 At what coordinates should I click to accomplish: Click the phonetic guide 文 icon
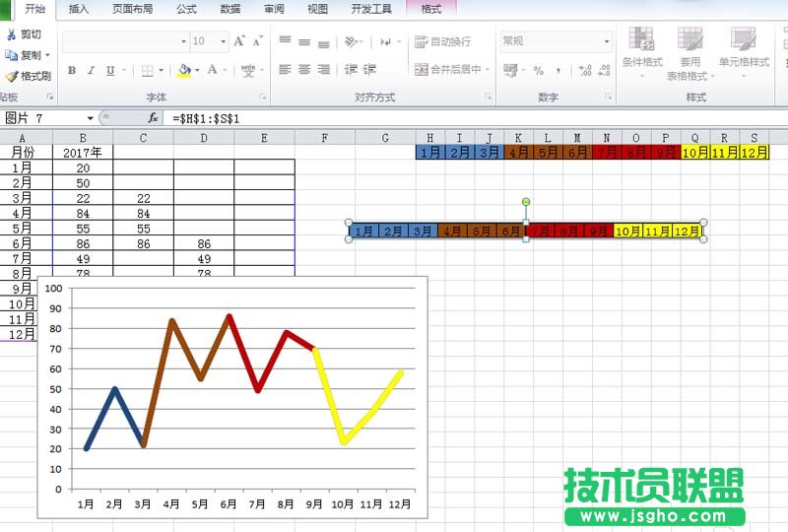[248, 70]
